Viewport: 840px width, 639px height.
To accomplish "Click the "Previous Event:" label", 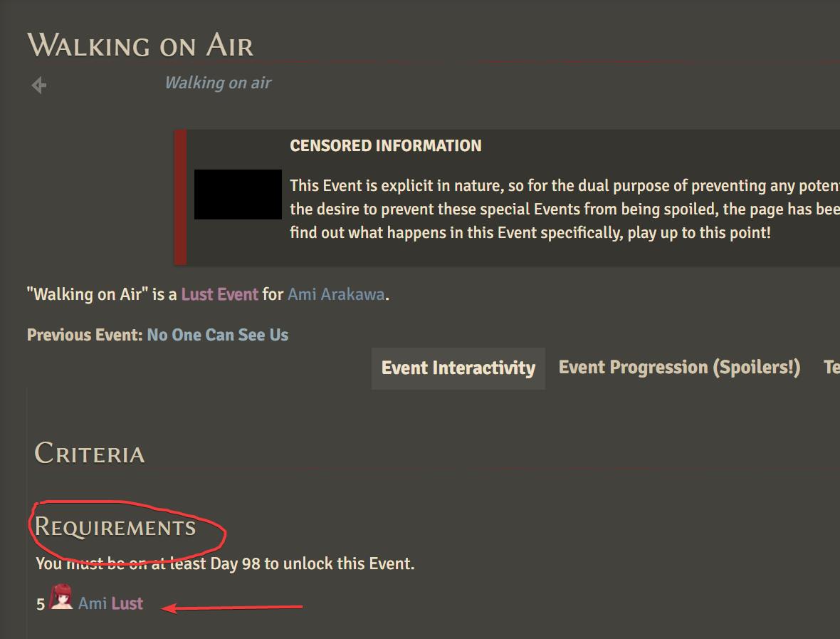I will tap(85, 335).
